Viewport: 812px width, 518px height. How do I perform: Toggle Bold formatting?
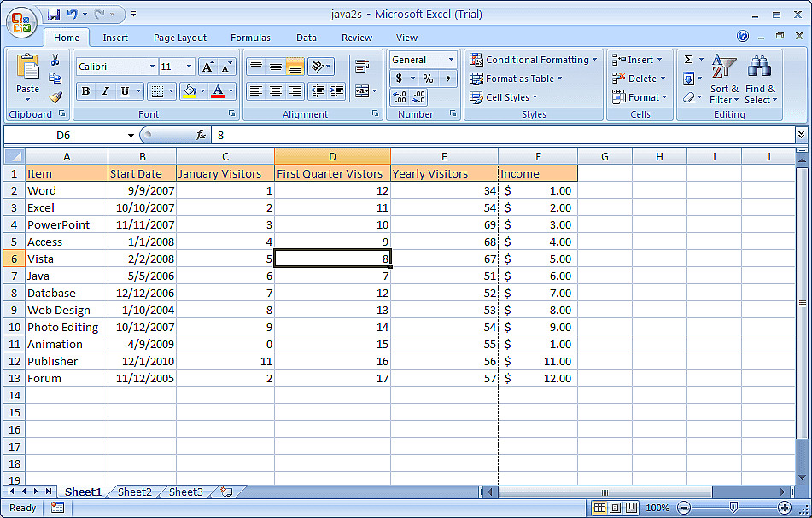point(86,91)
